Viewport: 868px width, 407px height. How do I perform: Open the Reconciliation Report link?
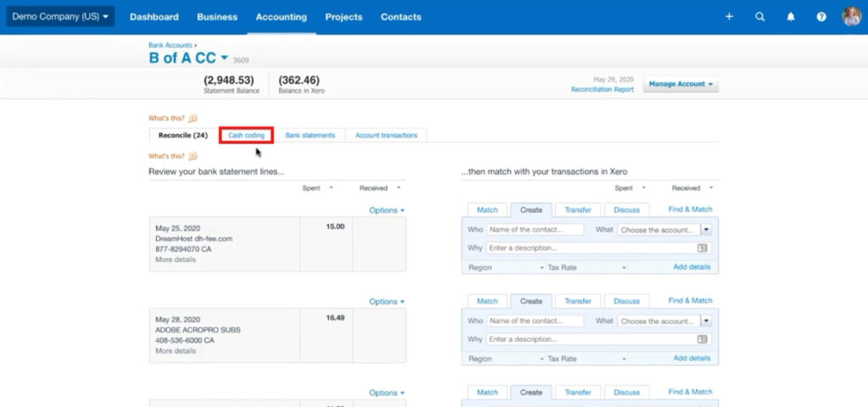pos(602,90)
